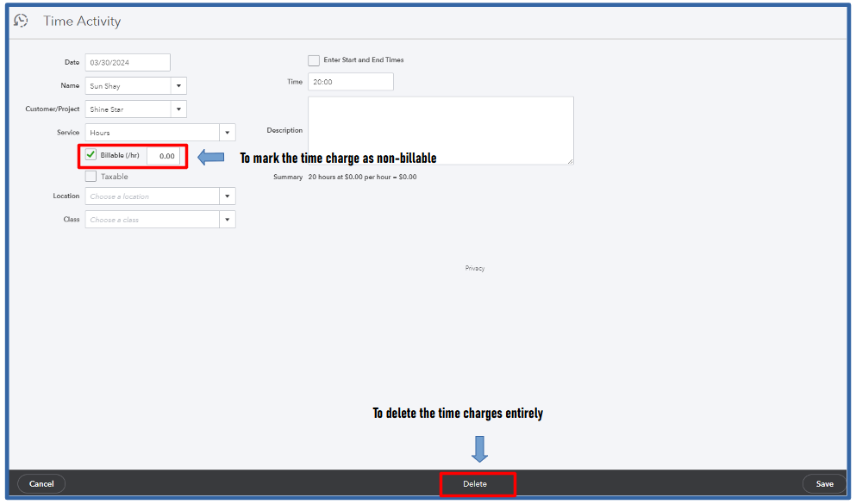Click inside the Description text area

440,130
